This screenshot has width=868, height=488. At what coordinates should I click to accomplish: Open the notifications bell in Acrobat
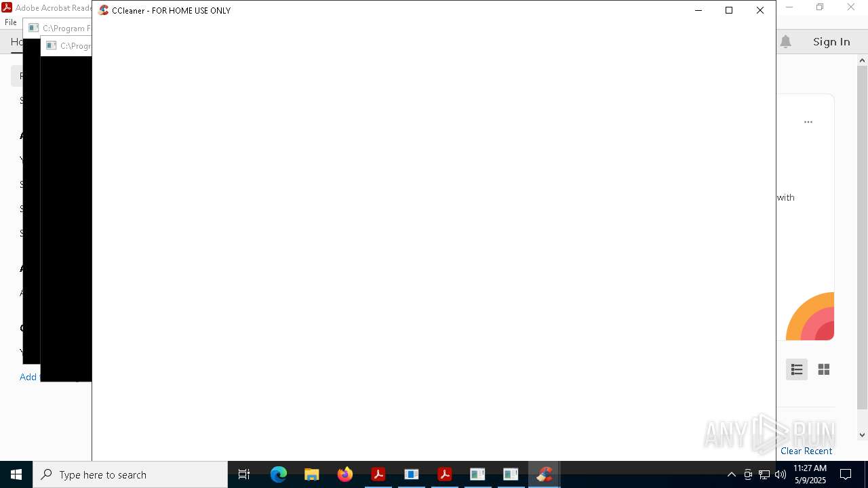coord(786,42)
